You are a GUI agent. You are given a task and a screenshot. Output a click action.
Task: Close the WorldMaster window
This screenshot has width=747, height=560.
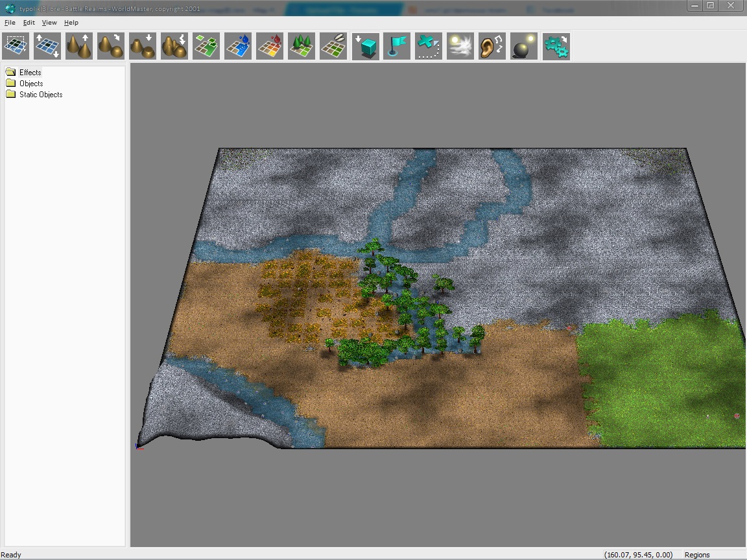[x=730, y=6]
